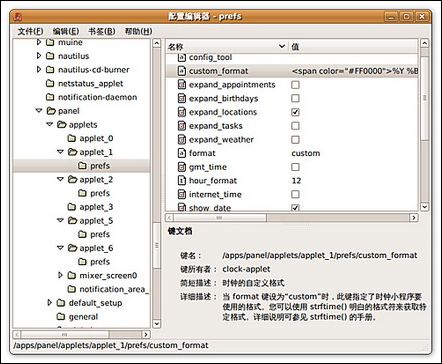The height and width of the screenshot is (364, 442).
Task: Click the 值 column header
Action: [353, 47]
